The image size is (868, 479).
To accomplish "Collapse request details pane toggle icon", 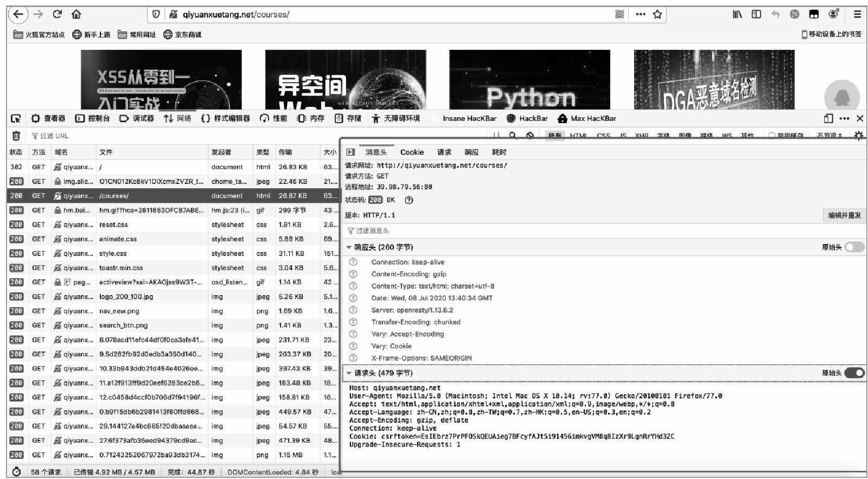I will 350,152.
